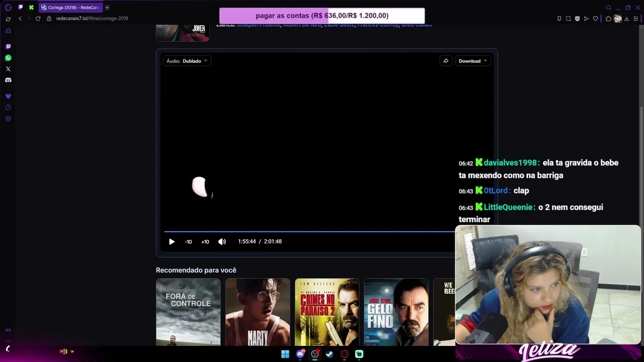Open the GX Control sidebar icon
The width and height of the screenshot is (644, 362).
[8, 19]
